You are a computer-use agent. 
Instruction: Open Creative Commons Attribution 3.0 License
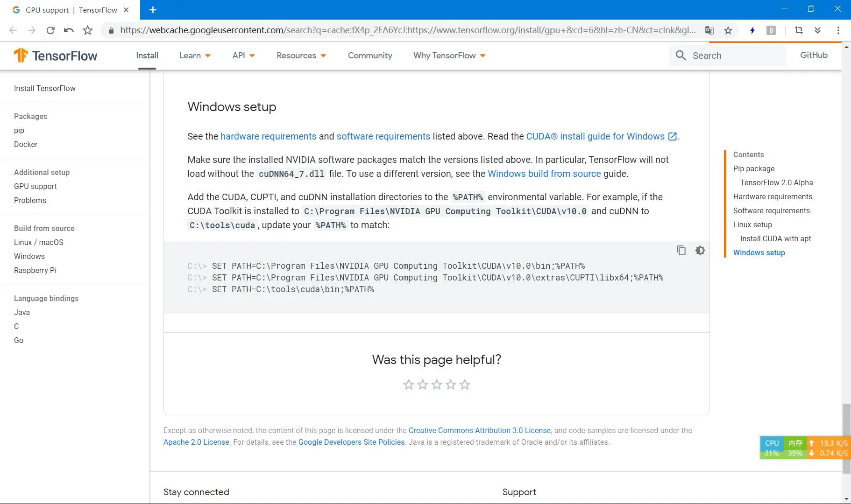[480, 430]
